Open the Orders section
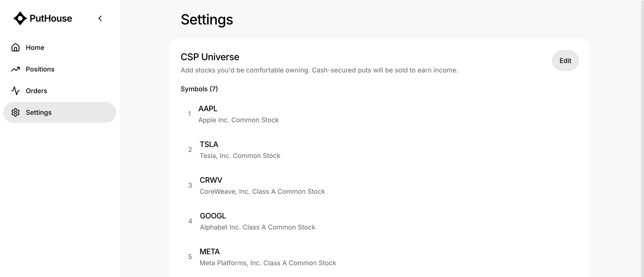 tap(59, 91)
